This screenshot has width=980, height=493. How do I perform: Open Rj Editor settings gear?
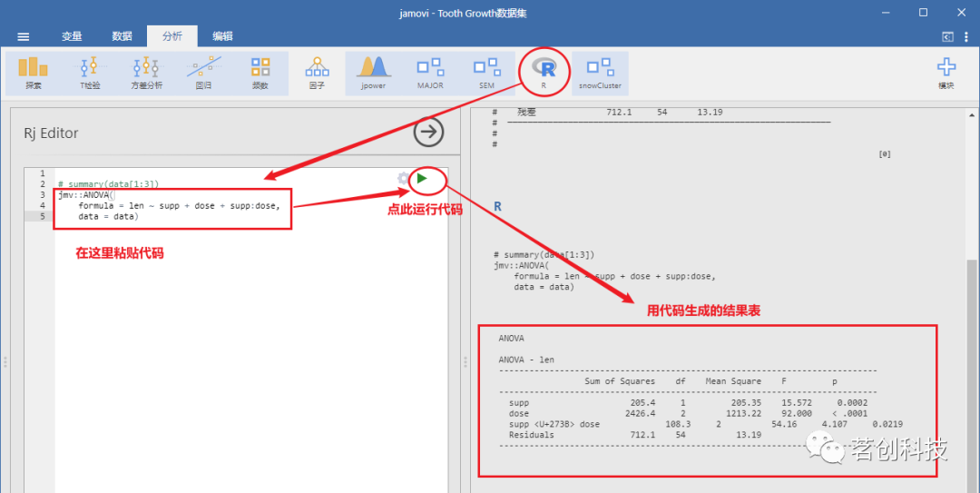[403, 178]
